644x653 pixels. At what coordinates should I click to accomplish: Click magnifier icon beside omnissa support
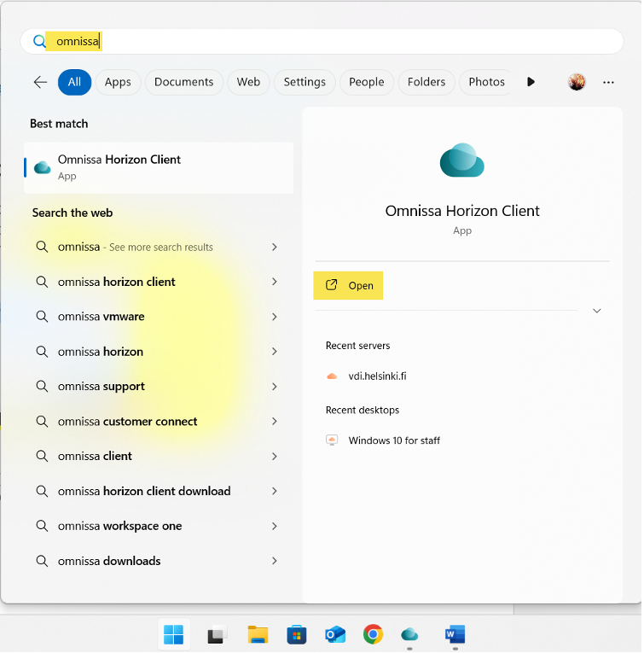tap(42, 387)
